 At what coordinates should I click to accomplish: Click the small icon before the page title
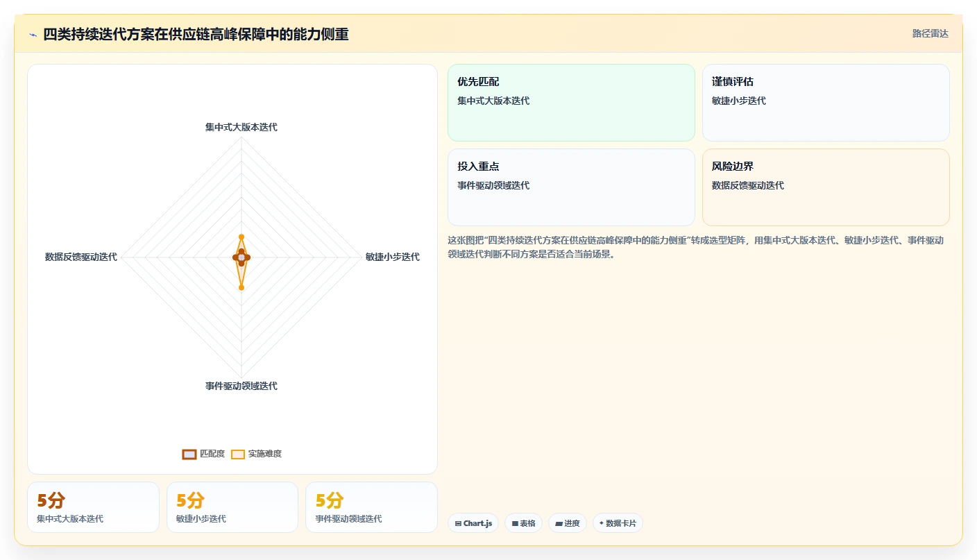pos(33,35)
